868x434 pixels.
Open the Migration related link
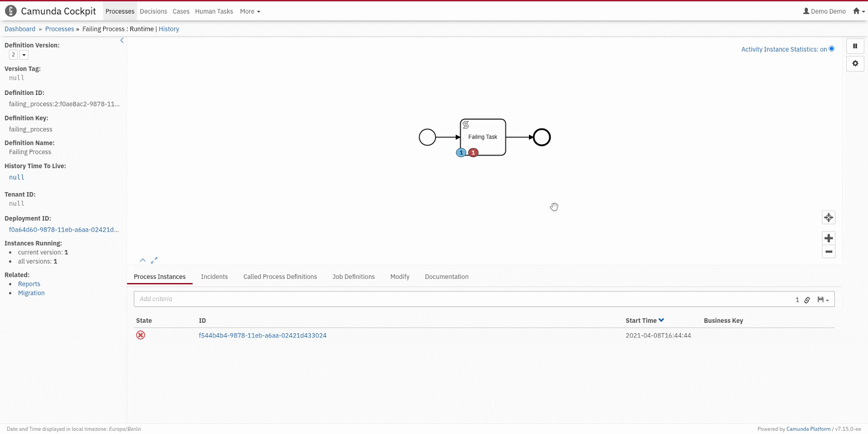click(x=31, y=293)
